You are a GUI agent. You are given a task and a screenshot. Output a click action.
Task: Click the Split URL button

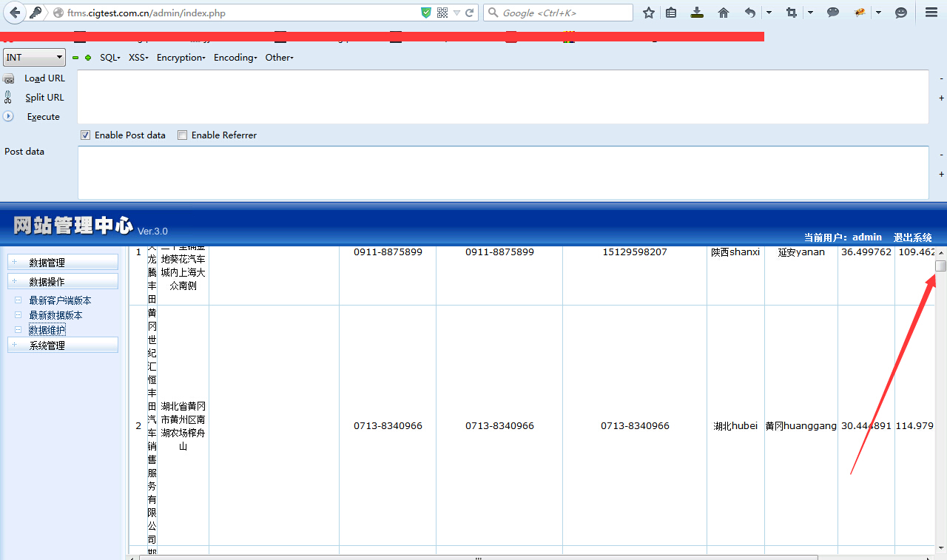pyautogui.click(x=44, y=98)
